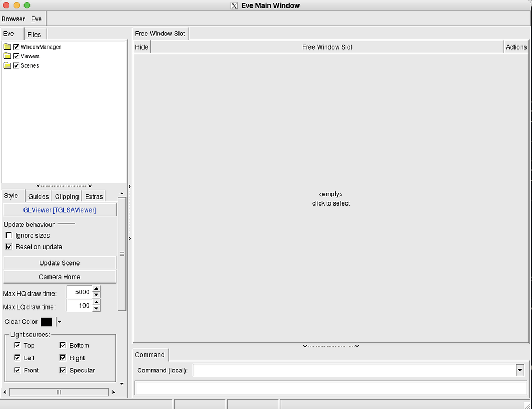The width and height of the screenshot is (532, 409).
Task: Click the Viewers tree item
Action: [x=30, y=56]
